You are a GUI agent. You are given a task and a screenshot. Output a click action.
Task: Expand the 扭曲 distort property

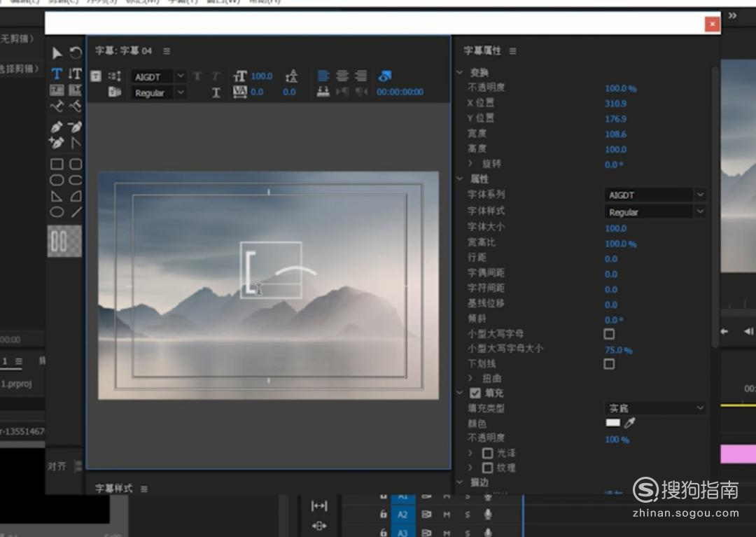point(470,378)
